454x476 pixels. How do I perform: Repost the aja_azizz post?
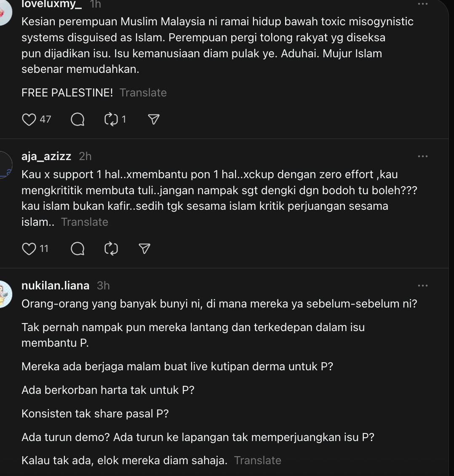[111, 249]
